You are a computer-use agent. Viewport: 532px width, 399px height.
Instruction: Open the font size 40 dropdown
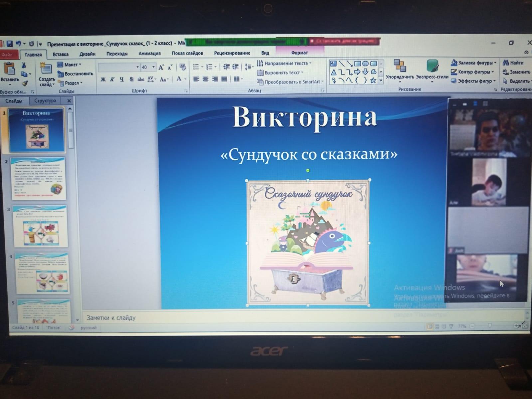coord(153,67)
